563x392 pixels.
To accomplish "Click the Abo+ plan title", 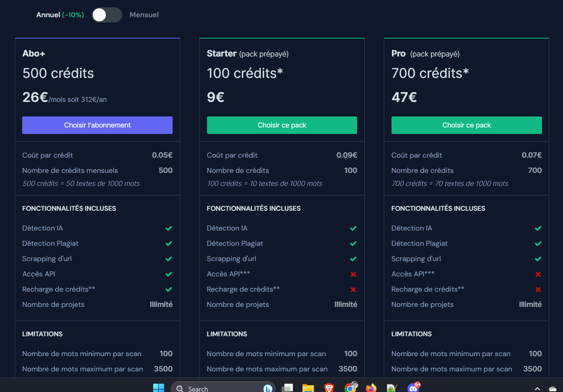I will 34,53.
